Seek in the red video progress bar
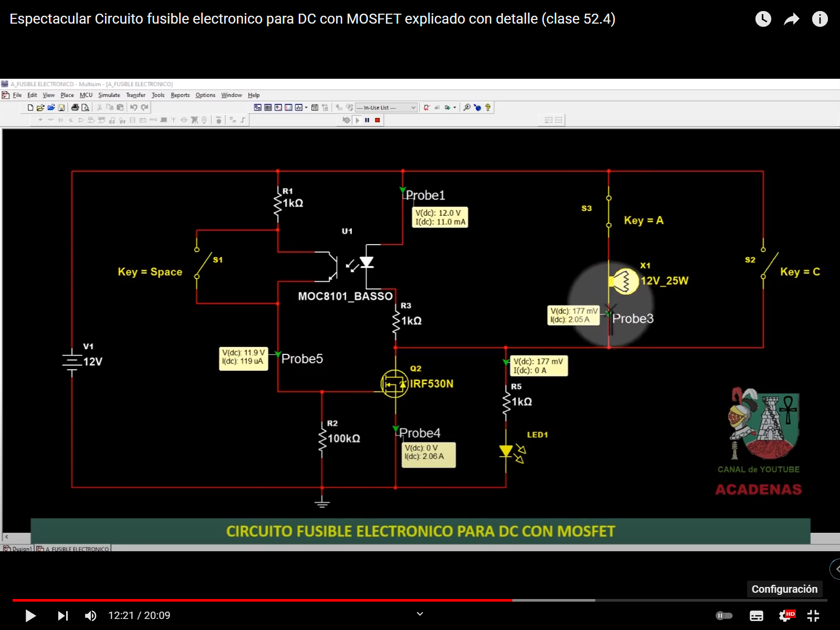 262,600
